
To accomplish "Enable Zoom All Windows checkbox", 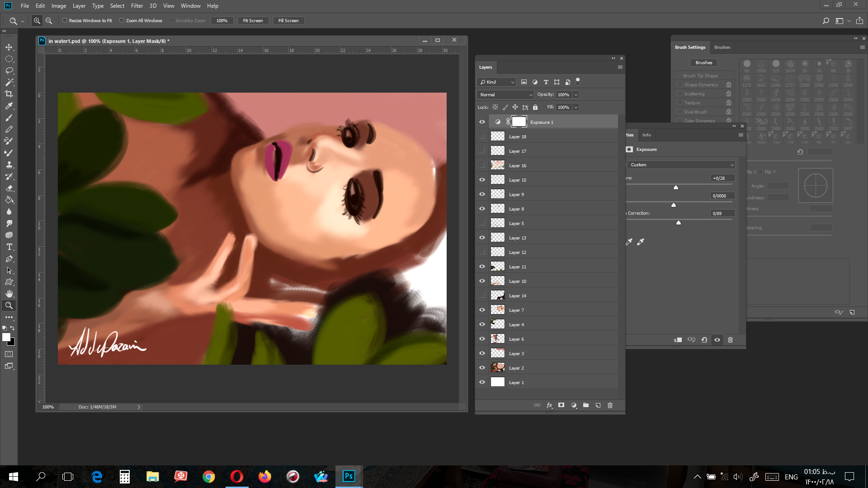I will [122, 20].
